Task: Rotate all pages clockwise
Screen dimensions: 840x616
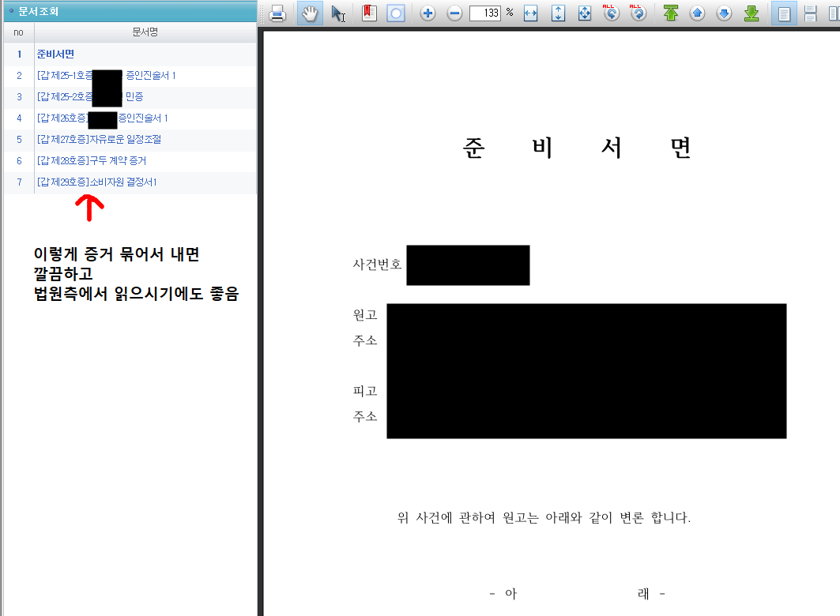Action: pyautogui.click(x=638, y=13)
